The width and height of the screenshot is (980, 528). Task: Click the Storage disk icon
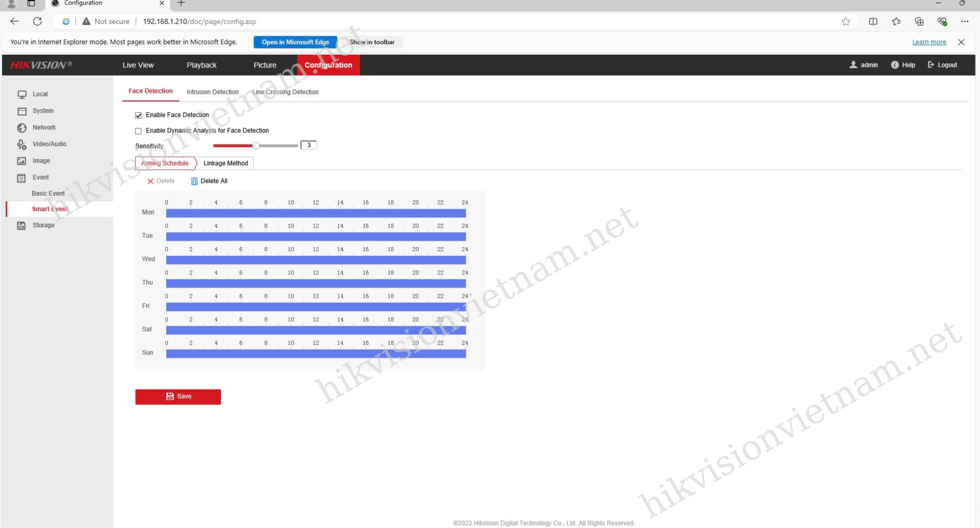[21, 225]
